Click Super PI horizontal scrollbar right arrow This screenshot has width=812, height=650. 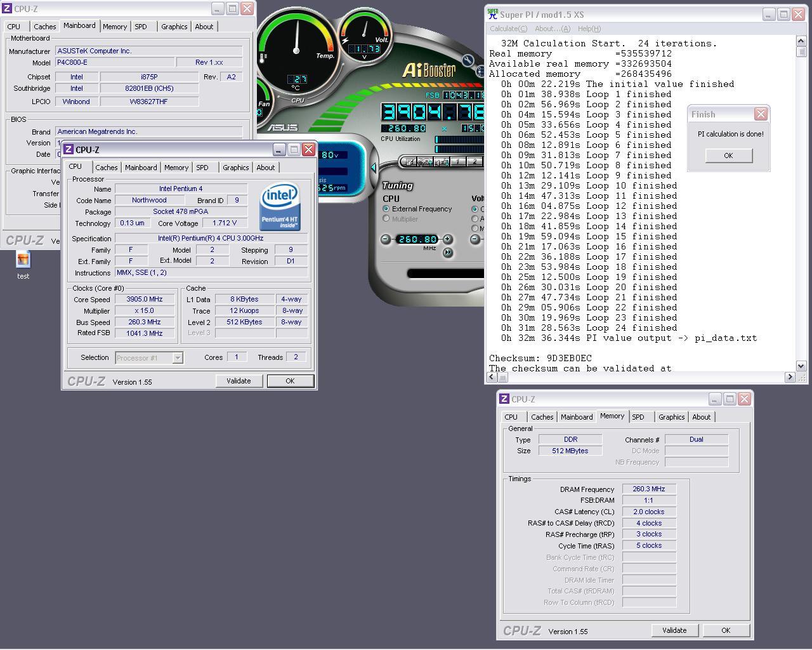pyautogui.click(x=790, y=377)
